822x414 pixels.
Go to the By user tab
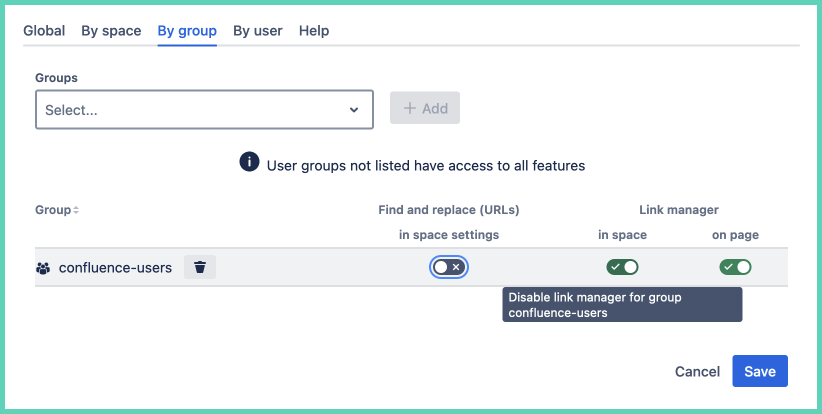(258, 31)
